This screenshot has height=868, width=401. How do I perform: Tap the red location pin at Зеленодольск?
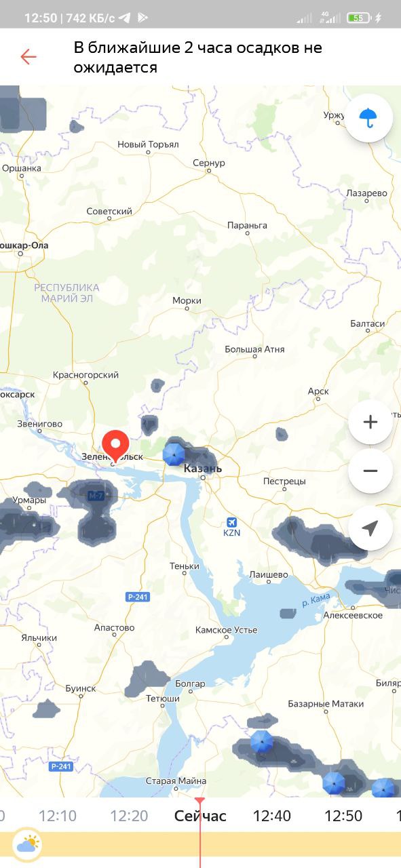115,447
